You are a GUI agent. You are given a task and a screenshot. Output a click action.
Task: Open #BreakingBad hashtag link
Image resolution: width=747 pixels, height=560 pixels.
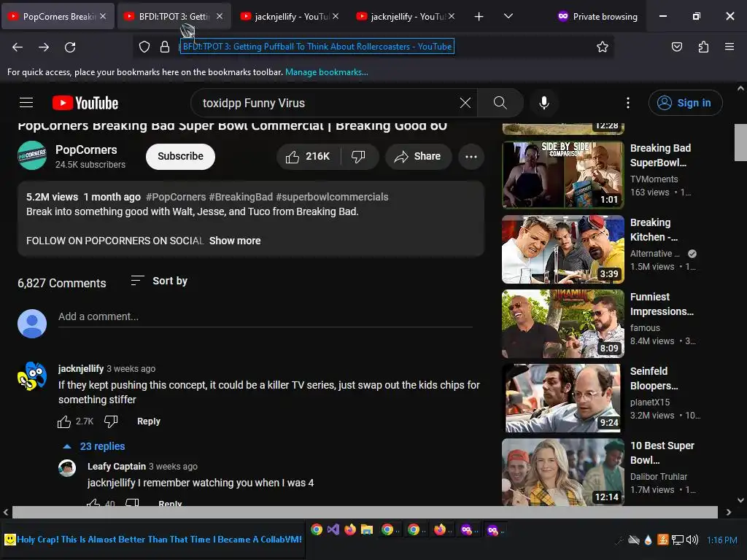coord(241,197)
